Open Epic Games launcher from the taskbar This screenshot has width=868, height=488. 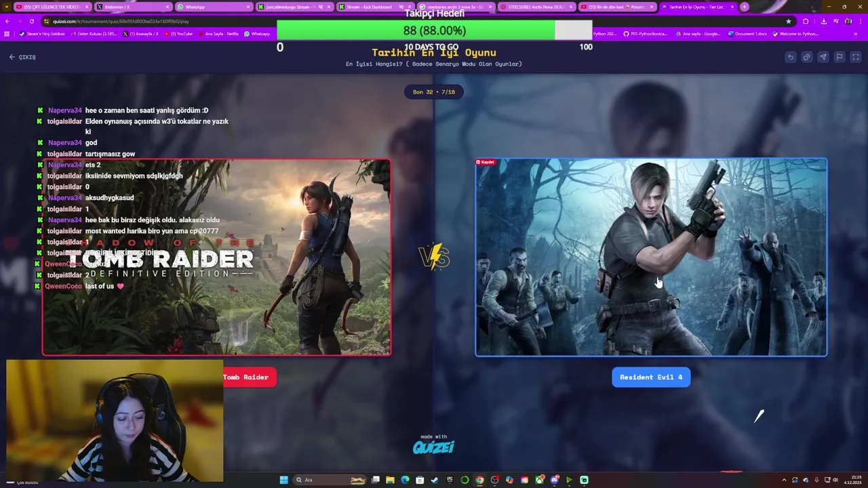point(450,480)
